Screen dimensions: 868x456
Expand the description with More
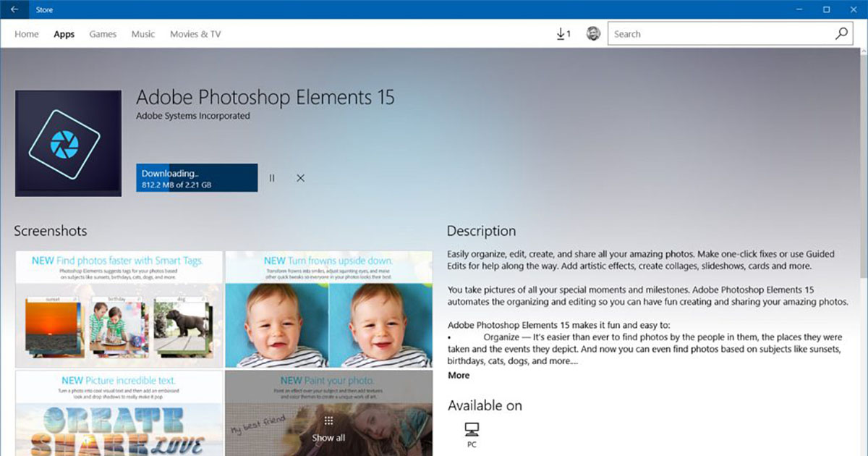(459, 375)
